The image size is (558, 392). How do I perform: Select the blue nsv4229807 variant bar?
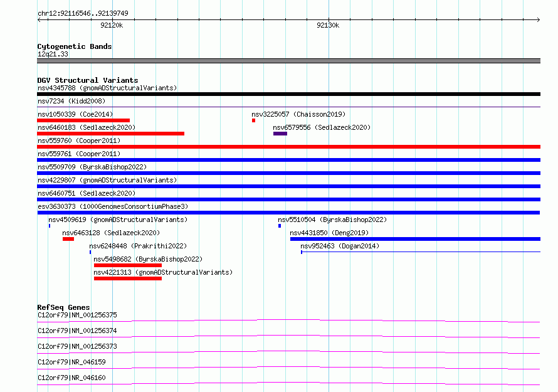coord(288,186)
